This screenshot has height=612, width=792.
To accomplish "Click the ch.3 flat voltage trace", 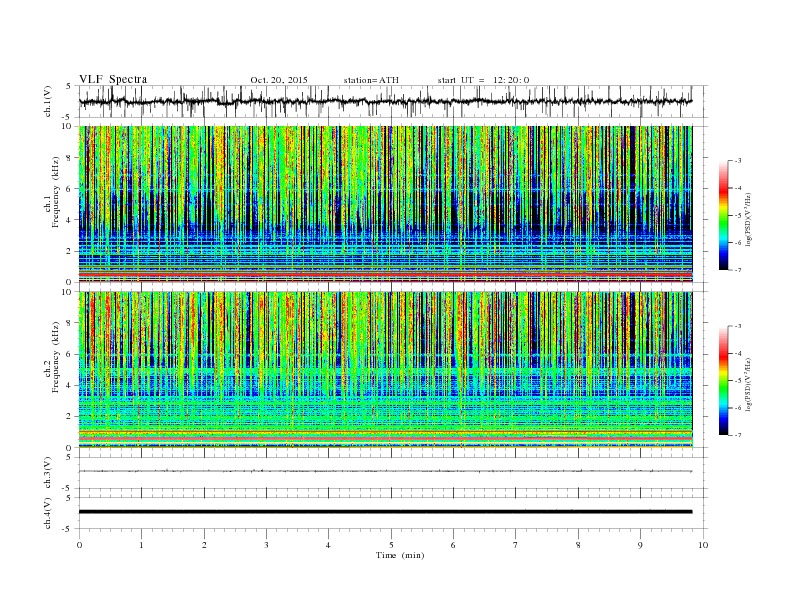I will coord(385,471).
